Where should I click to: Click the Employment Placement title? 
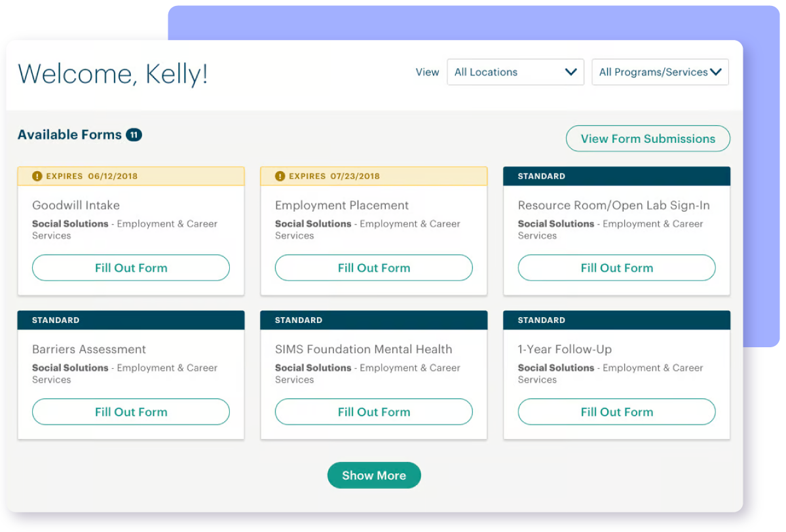342,205
